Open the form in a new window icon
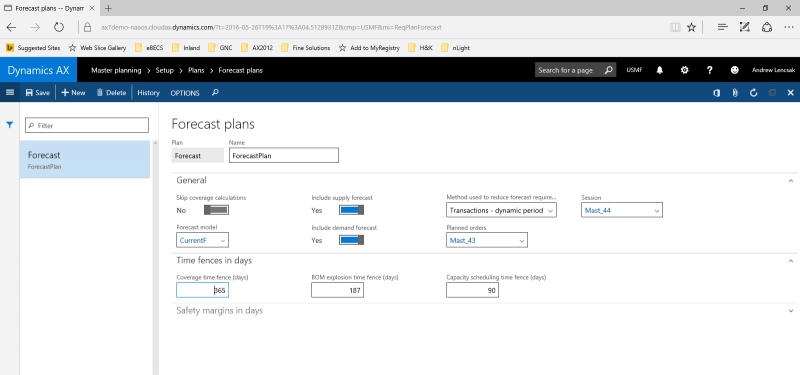This screenshot has height=375, width=800. pyautogui.click(x=772, y=93)
